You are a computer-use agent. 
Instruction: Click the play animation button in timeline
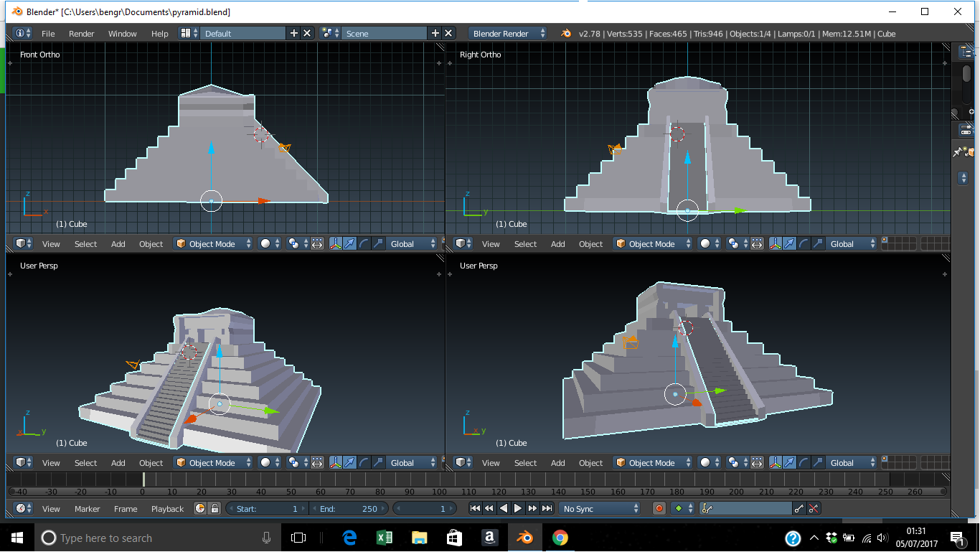518,509
